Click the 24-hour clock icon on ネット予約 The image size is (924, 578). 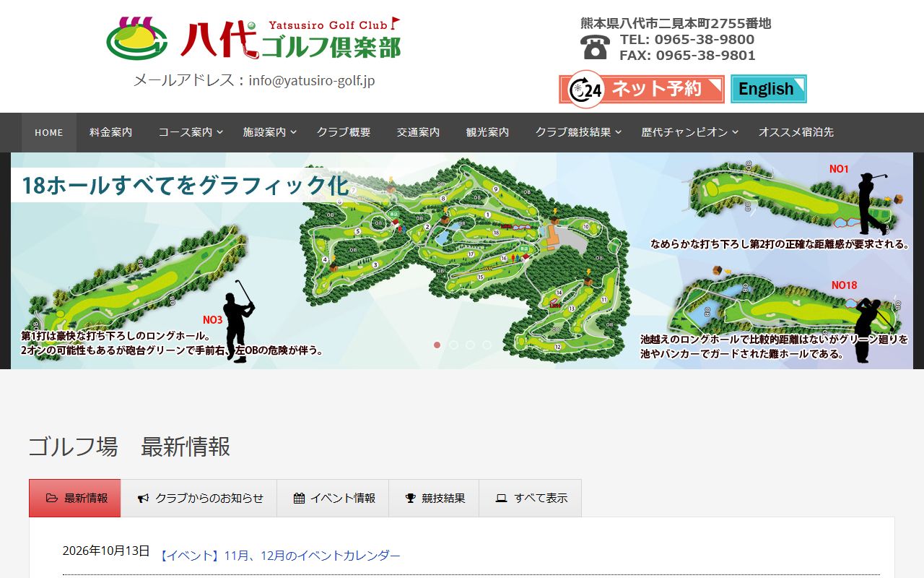coord(585,90)
